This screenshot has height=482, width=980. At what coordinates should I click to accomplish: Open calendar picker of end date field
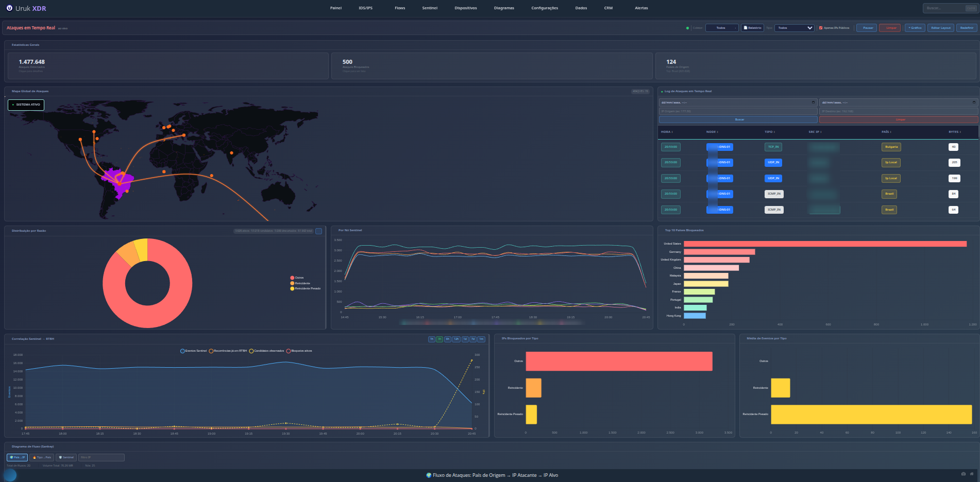coord(974,102)
